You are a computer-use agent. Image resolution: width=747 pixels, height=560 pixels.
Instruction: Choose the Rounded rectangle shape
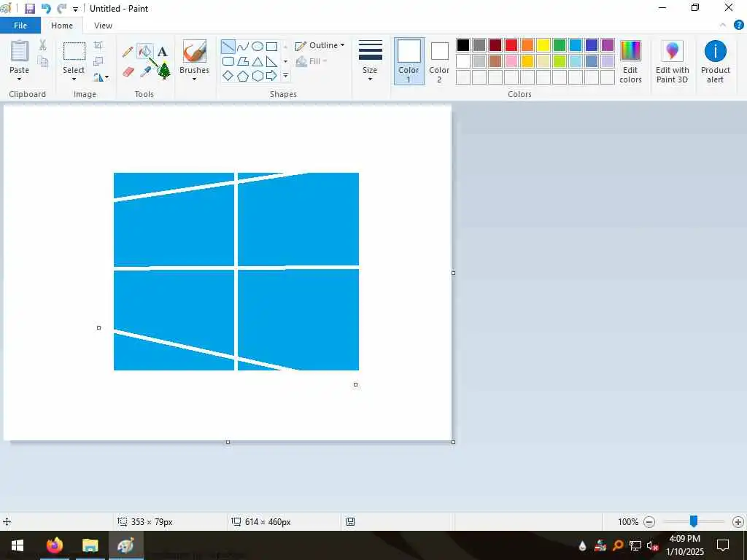tap(228, 61)
